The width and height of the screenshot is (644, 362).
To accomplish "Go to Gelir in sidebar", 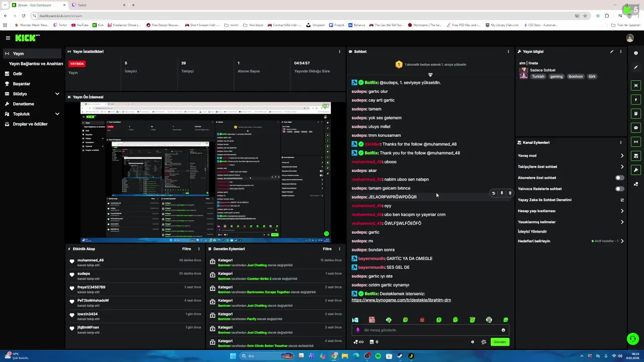I will point(32,73).
